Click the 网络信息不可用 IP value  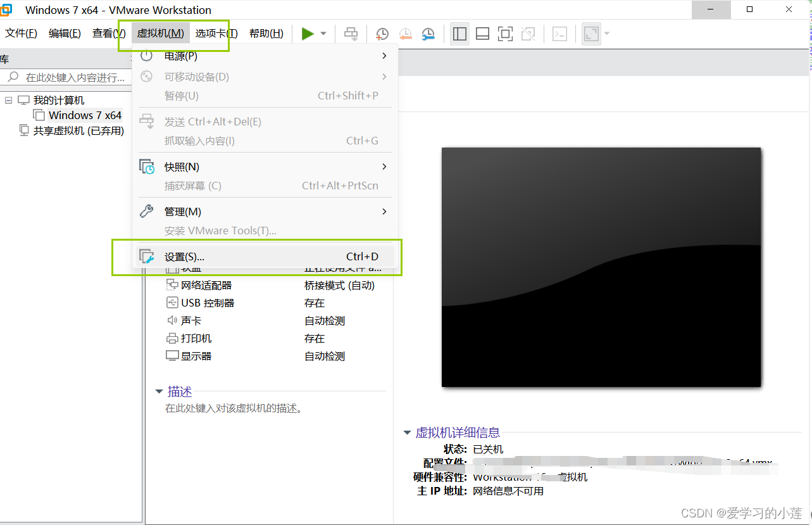click(508, 491)
